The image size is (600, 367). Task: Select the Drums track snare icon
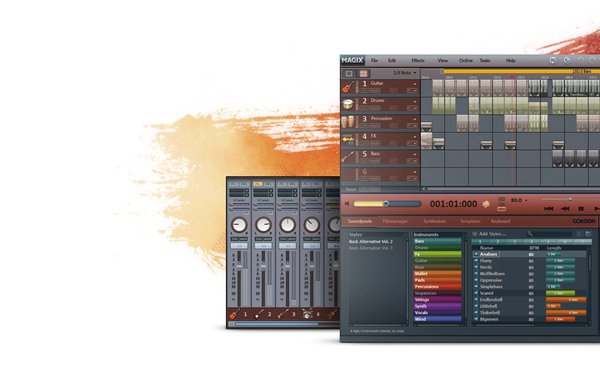(348, 104)
